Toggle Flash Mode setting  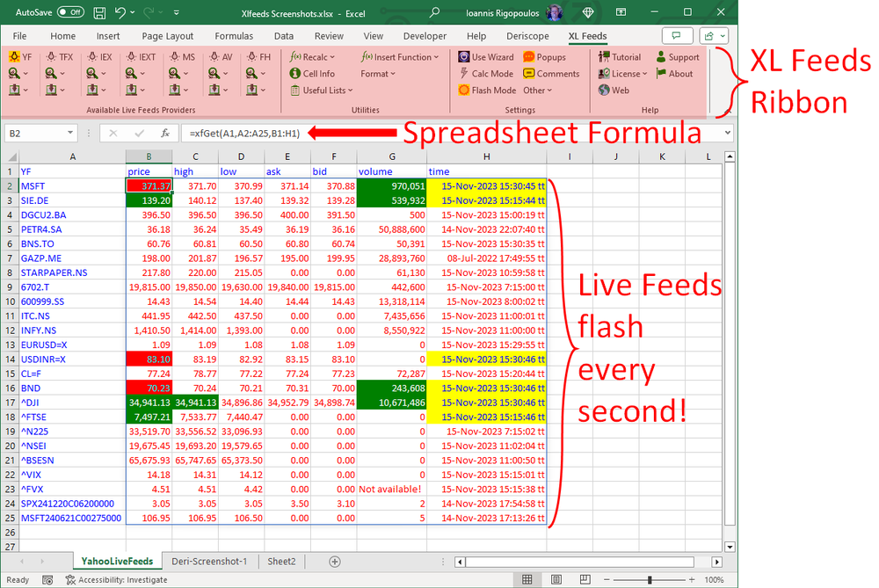tap(487, 90)
